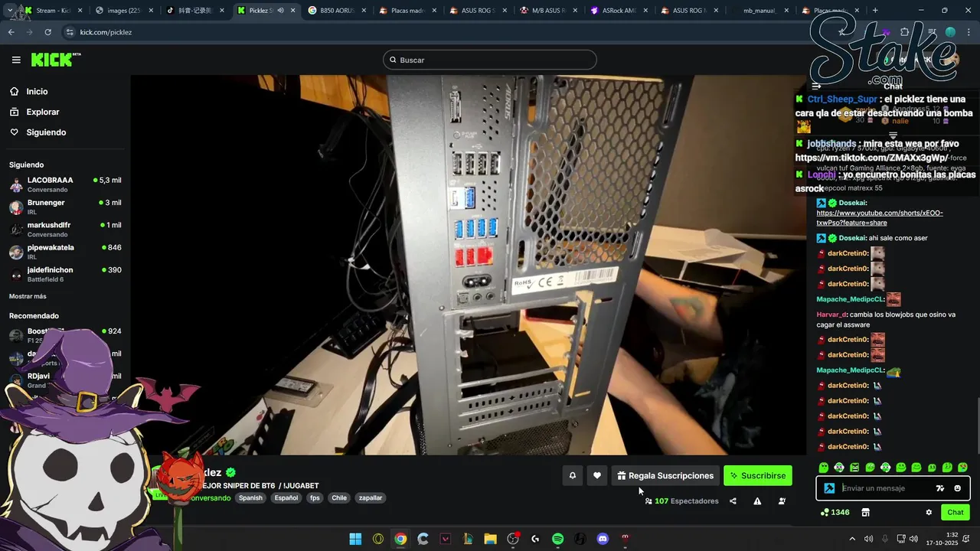
Task: Insert the last quick emote in row
Action: pyautogui.click(x=962, y=467)
